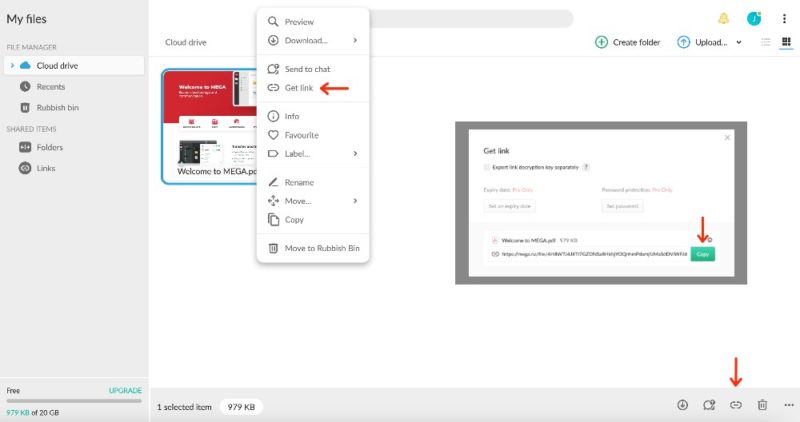The width and height of the screenshot is (800, 422).
Task: Open the three-dot options menu at top right
Action: (x=784, y=19)
